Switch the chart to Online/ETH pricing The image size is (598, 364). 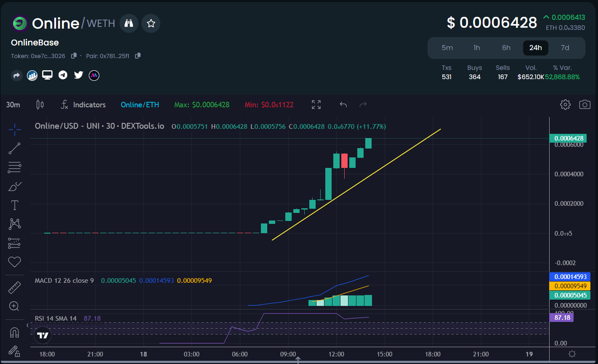coord(140,104)
